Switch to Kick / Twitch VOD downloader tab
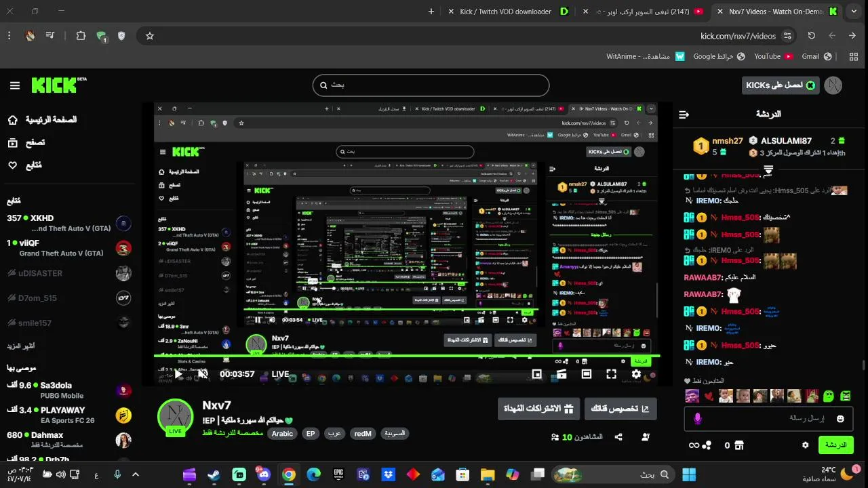This screenshot has width=868, height=488. [x=509, y=12]
